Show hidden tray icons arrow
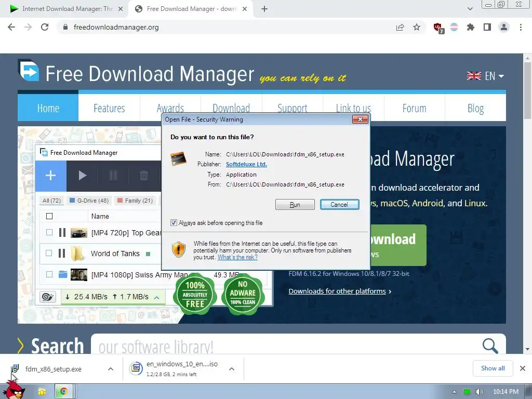The width and height of the screenshot is (532, 399). pos(454,392)
